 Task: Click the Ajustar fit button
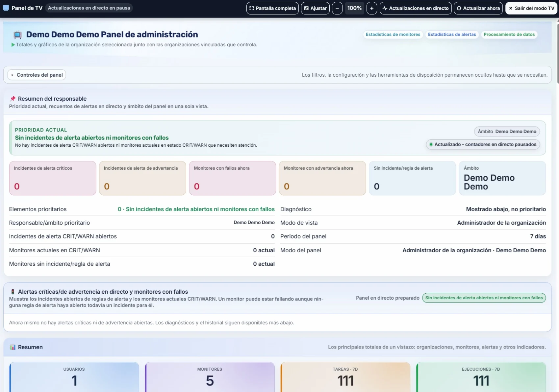tap(315, 8)
